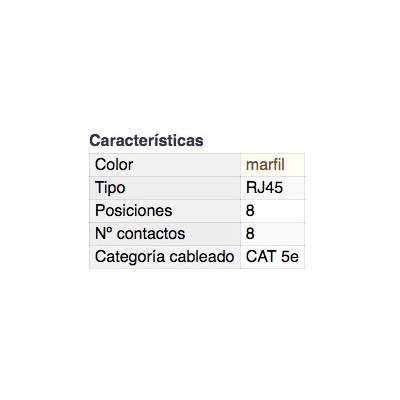Click the Características heading
The width and height of the screenshot is (400, 400).
tap(146, 140)
